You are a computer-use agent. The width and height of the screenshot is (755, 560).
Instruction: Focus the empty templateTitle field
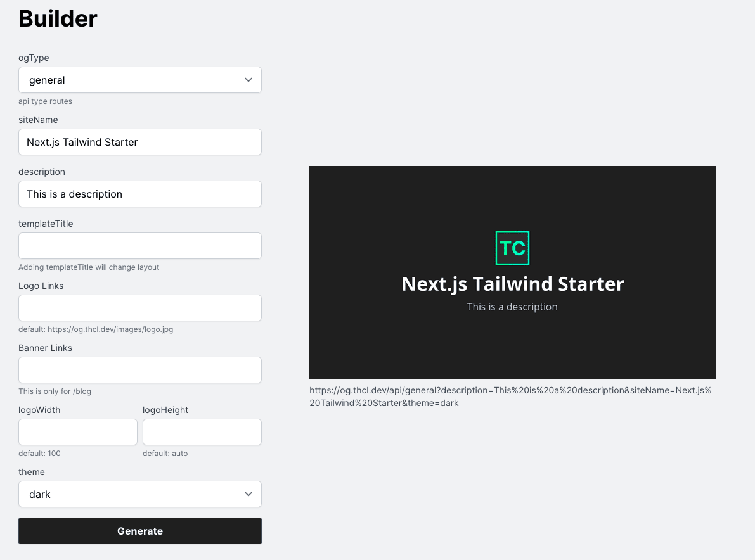pos(139,246)
